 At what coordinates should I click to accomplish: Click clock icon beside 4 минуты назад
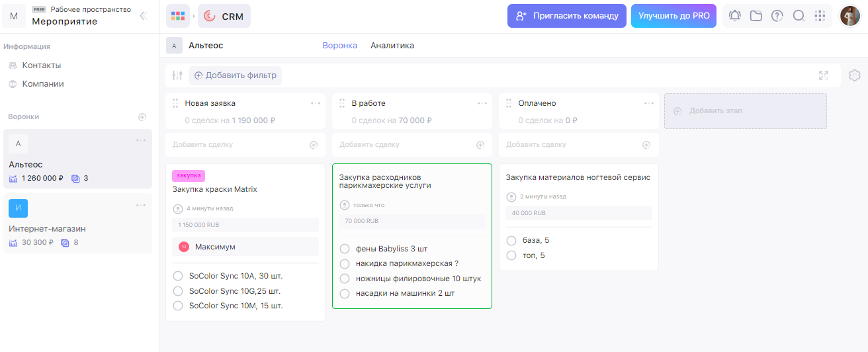click(x=177, y=208)
